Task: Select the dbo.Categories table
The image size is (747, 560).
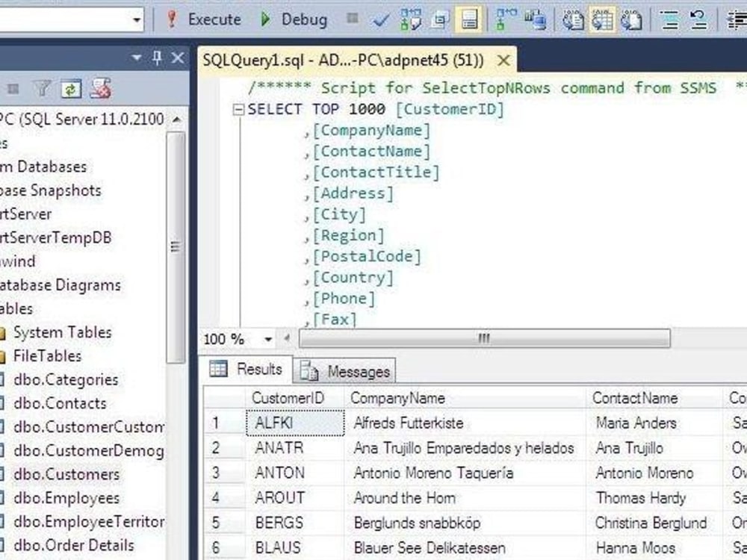Action: [x=66, y=379]
